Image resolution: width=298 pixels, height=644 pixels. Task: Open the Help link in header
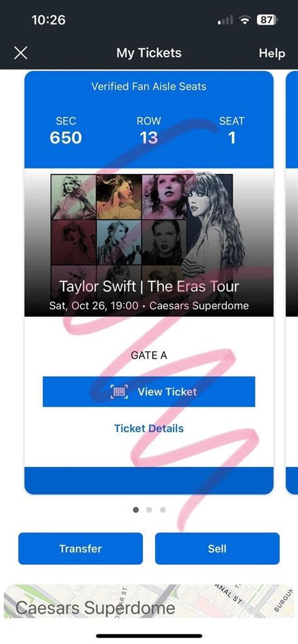tap(272, 53)
